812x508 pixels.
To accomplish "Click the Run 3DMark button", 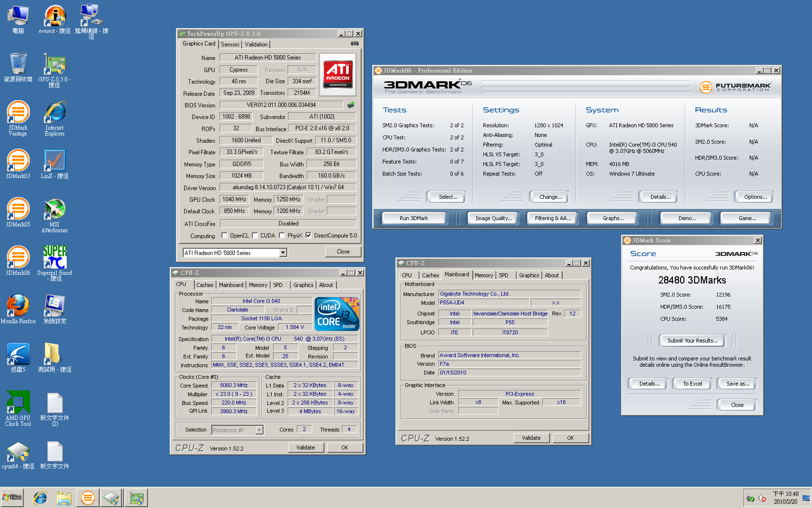I will pos(414,218).
